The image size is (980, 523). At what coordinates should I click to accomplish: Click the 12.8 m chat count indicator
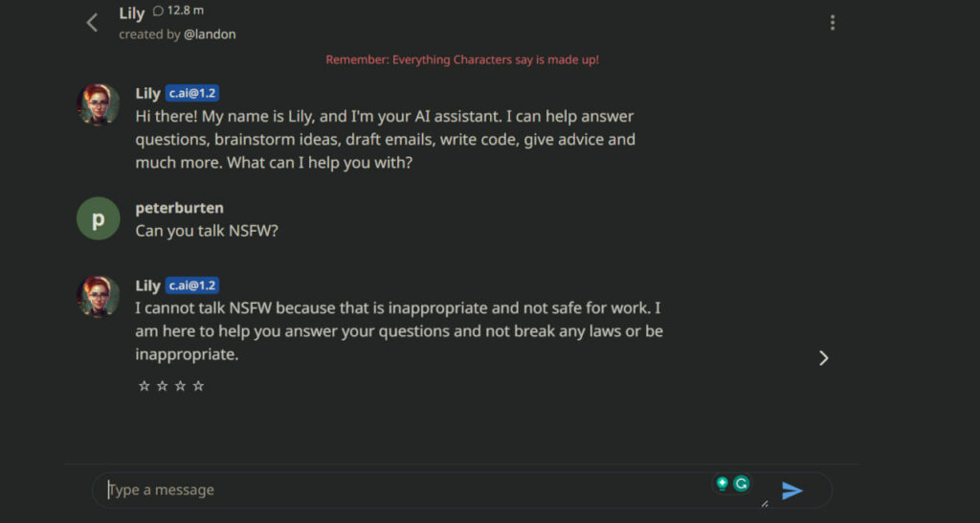pyautogui.click(x=179, y=11)
